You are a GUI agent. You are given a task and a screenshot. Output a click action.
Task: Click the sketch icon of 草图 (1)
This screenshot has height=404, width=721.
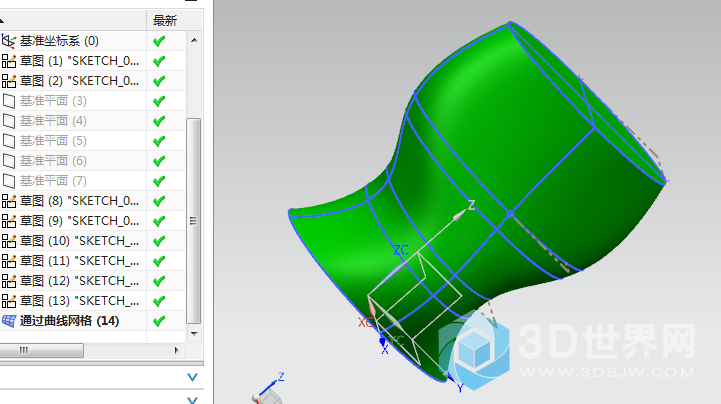pyautogui.click(x=9, y=61)
